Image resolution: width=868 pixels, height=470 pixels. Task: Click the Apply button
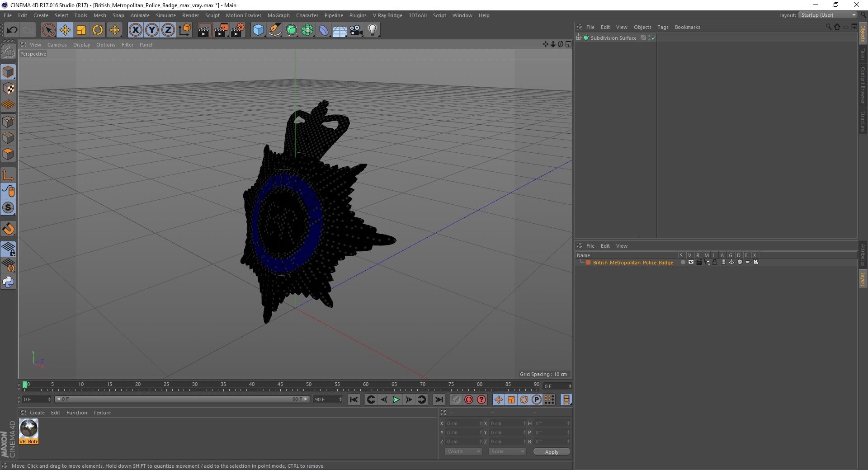552,451
